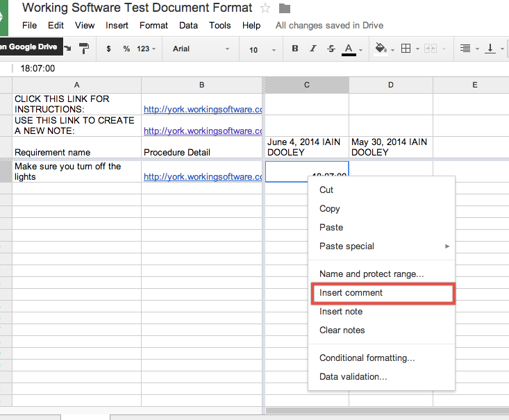Click 'All changes saved in Drive' status
This screenshot has height=420, width=509.
[329, 25]
